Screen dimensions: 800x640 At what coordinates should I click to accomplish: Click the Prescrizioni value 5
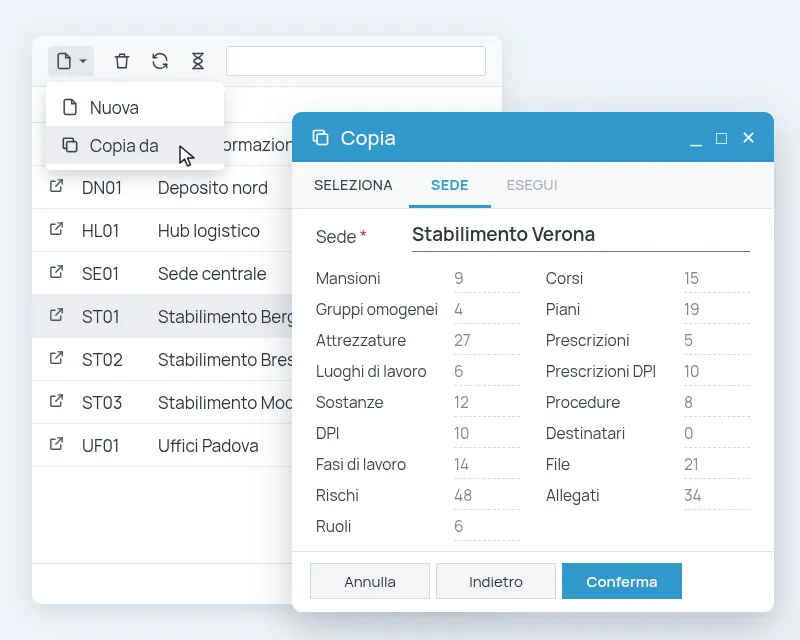click(x=717, y=340)
